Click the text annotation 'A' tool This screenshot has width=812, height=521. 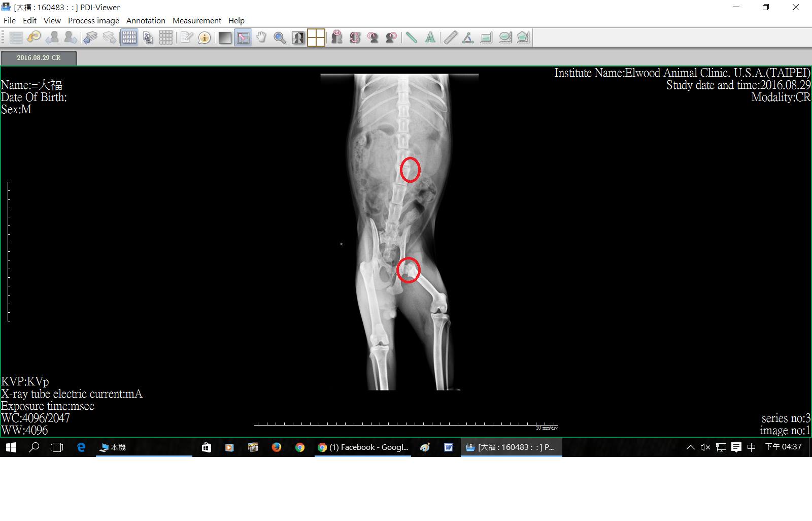pos(430,38)
